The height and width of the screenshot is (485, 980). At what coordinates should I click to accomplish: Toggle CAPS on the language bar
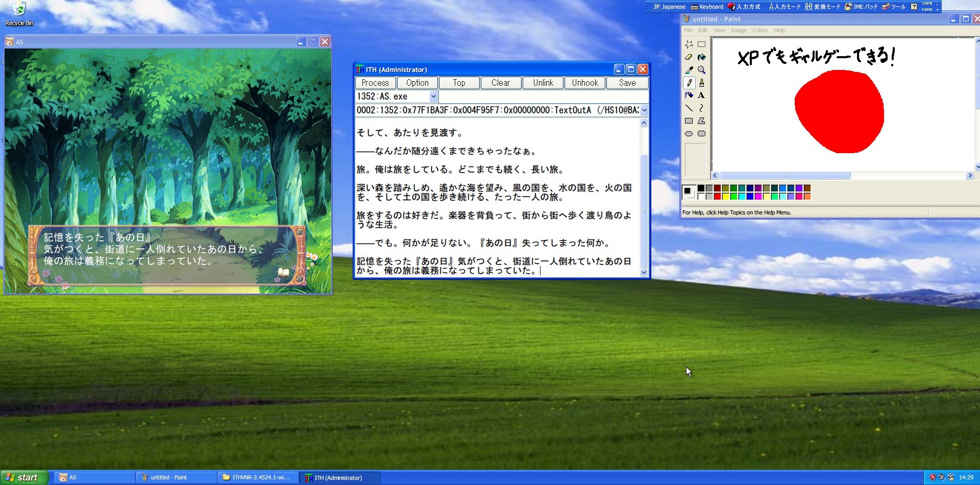pos(927,4)
